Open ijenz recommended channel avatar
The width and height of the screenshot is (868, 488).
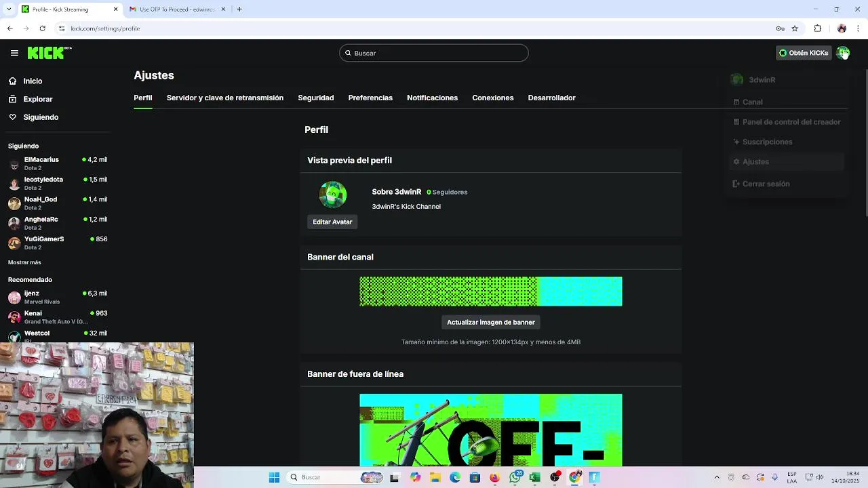coord(14,297)
